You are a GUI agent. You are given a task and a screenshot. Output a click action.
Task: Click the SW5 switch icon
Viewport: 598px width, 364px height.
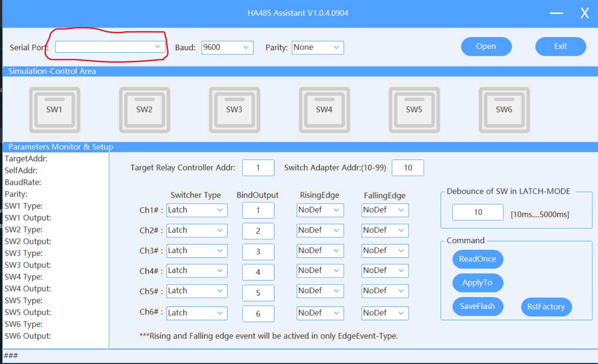click(x=414, y=110)
